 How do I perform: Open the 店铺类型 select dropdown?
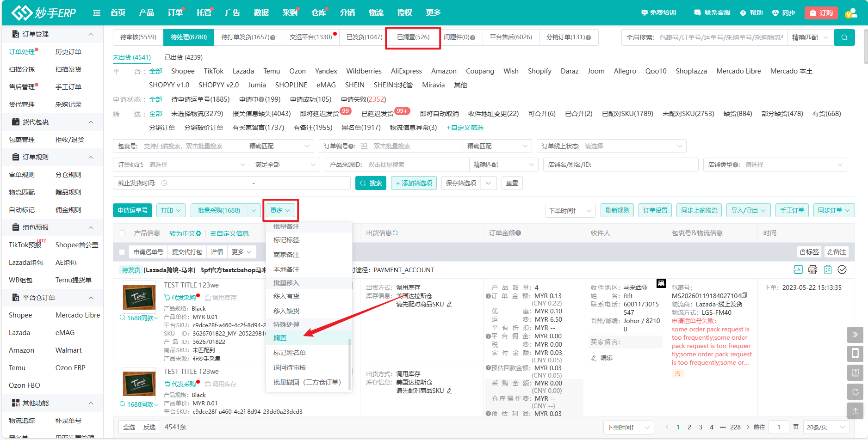tap(775, 165)
